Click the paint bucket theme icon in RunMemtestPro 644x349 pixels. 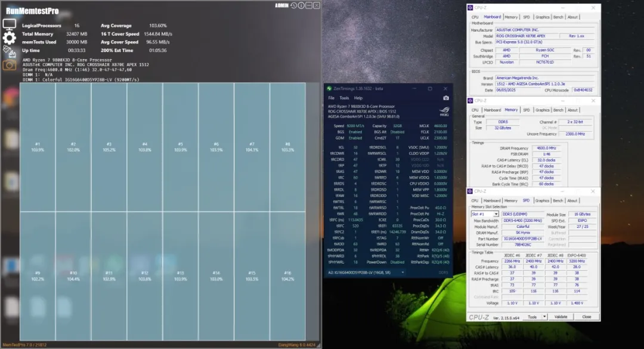(7, 49)
